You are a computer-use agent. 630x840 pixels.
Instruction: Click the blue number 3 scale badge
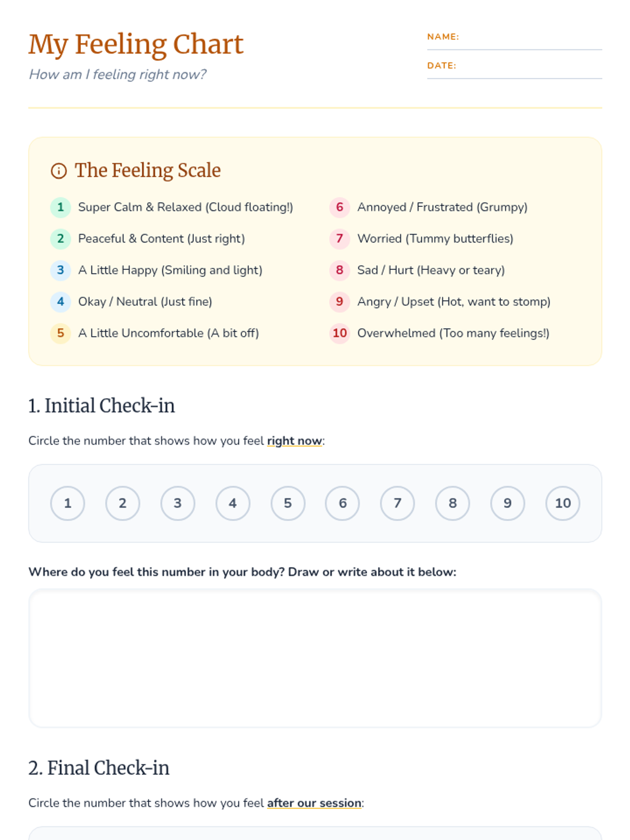(x=60, y=270)
